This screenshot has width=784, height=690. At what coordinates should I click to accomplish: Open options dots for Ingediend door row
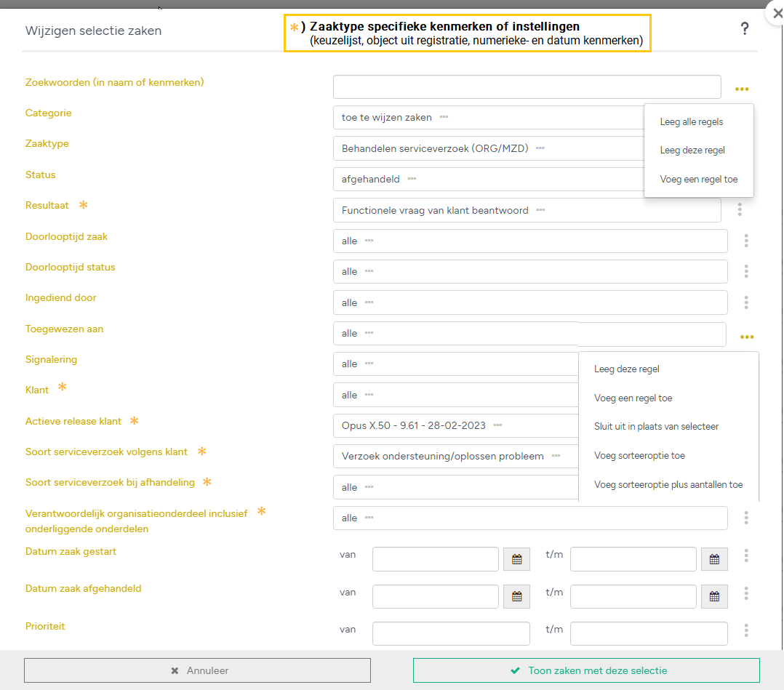[746, 302]
